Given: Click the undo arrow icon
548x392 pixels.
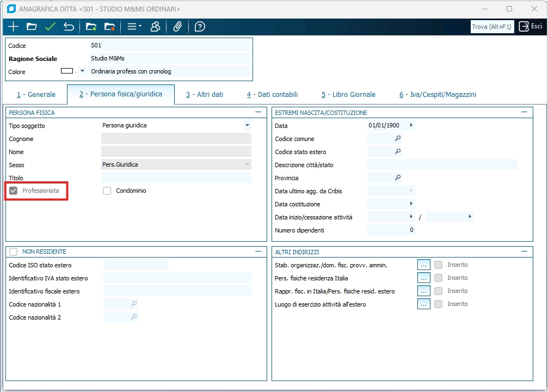Looking at the screenshot, I should click(x=69, y=27).
